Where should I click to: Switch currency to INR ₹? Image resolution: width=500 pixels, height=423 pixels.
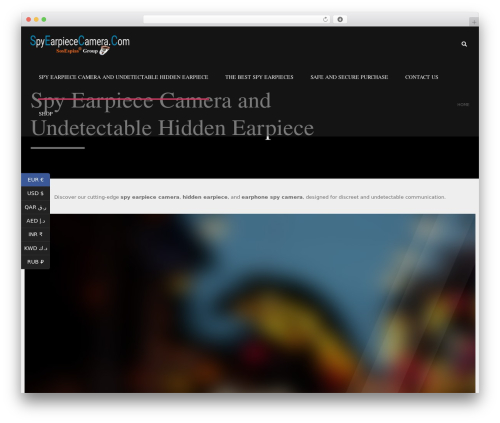(x=35, y=234)
